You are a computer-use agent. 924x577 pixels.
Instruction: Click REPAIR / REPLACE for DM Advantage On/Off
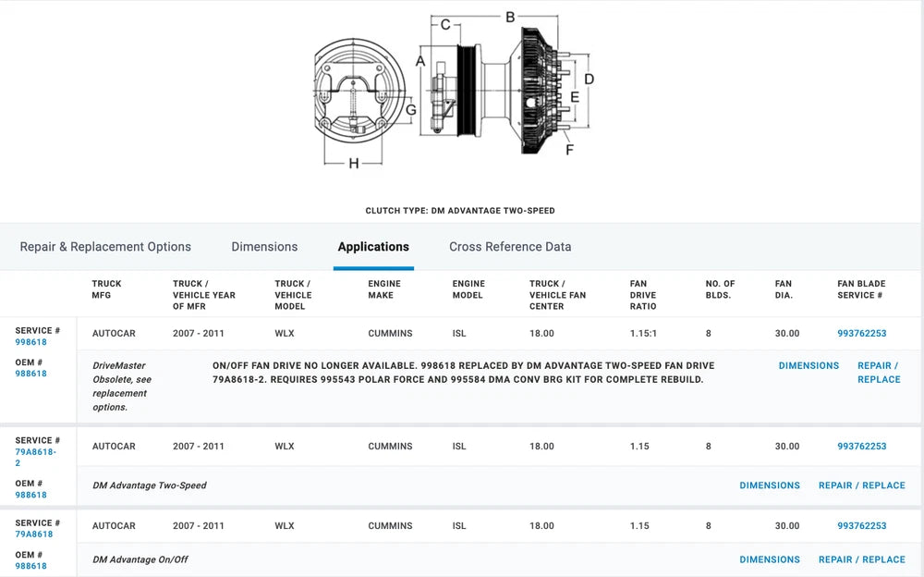(861, 559)
